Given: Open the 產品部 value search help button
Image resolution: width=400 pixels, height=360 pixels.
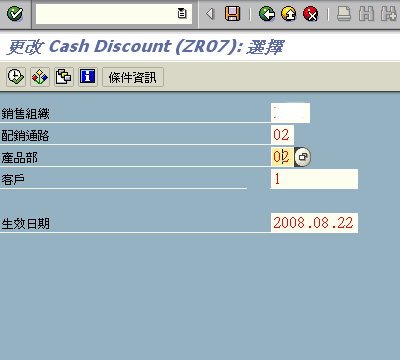Looking at the screenshot, I should (x=303, y=157).
